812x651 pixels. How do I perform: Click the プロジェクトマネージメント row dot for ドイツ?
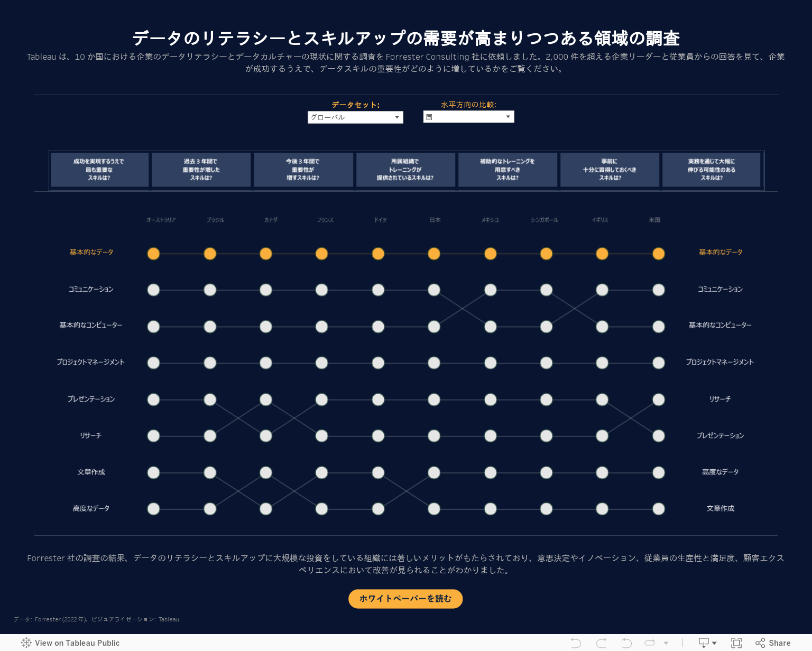click(378, 363)
